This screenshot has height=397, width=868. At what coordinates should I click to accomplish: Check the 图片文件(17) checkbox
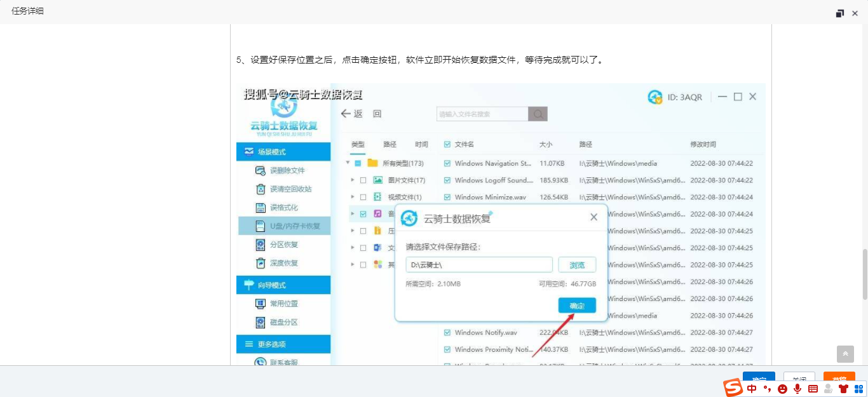pyautogui.click(x=363, y=180)
